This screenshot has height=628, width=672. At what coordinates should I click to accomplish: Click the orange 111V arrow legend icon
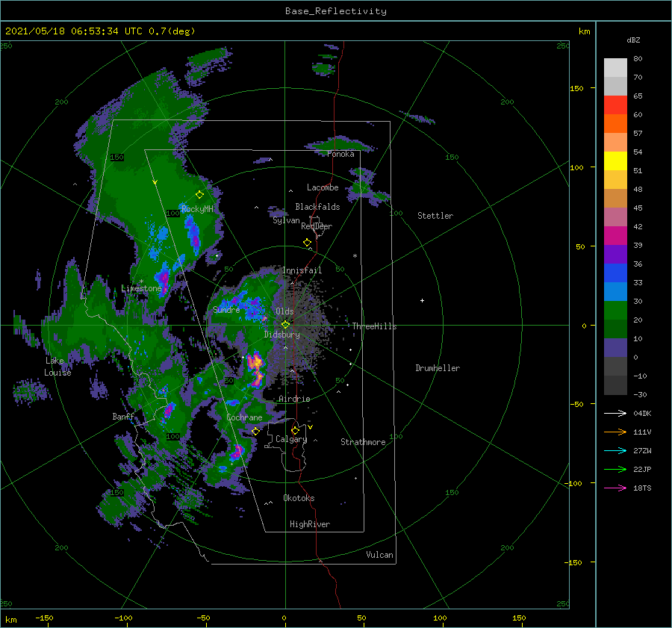click(615, 432)
